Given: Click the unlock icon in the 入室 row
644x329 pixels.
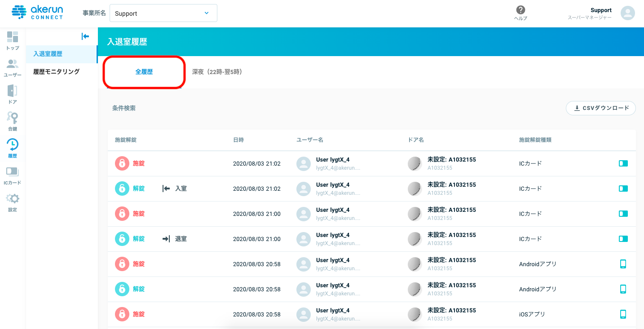Looking at the screenshot, I should tap(122, 189).
